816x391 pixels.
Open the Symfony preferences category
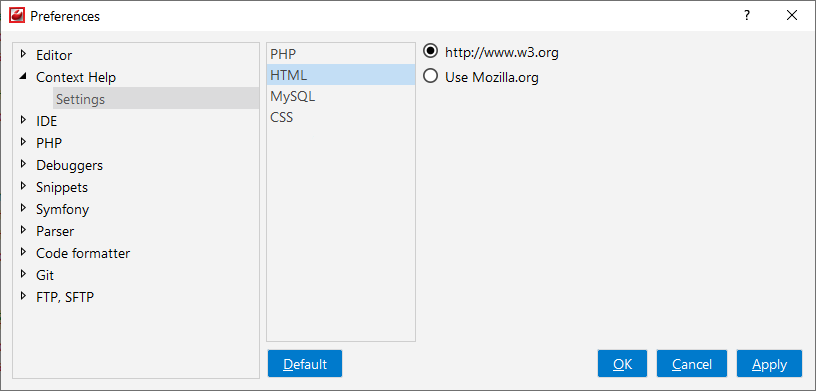point(62,209)
